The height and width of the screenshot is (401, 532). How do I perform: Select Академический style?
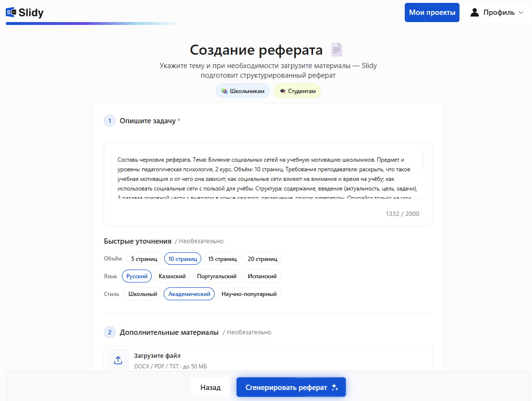point(189,294)
